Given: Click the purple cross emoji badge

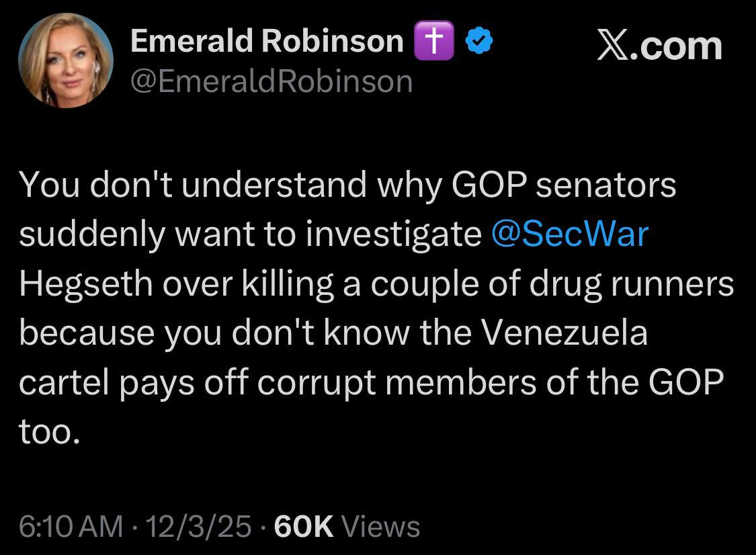Looking at the screenshot, I should 435,42.
